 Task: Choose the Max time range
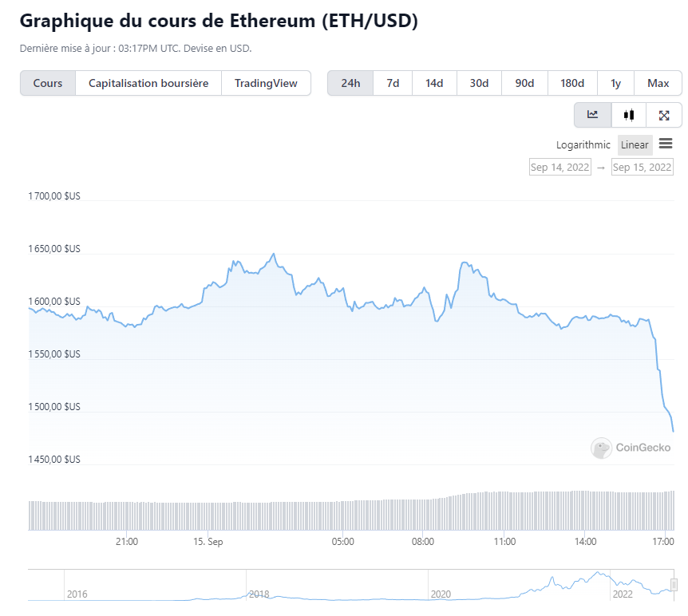(658, 83)
